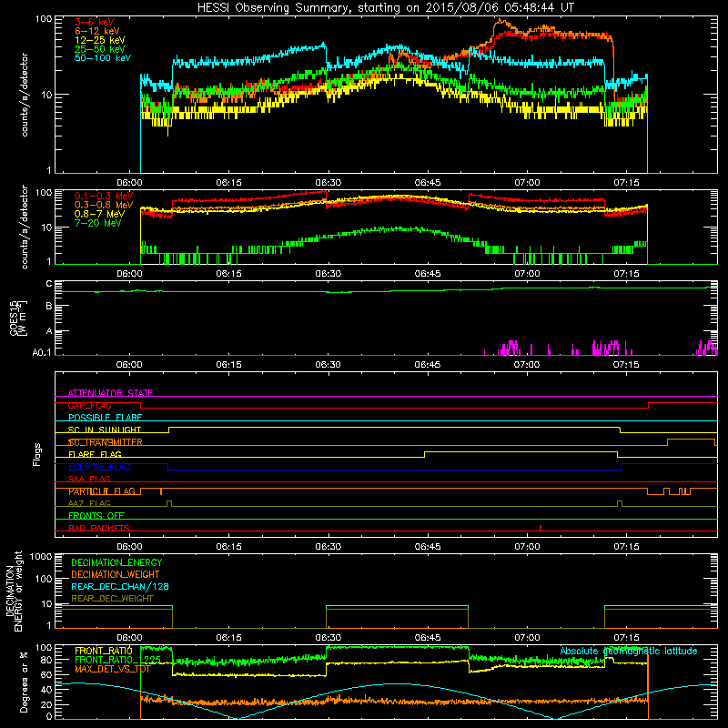Image resolution: width=728 pixels, height=728 pixels.
Task: Click the 7-20 MeV legend entry
Action: click(x=98, y=223)
